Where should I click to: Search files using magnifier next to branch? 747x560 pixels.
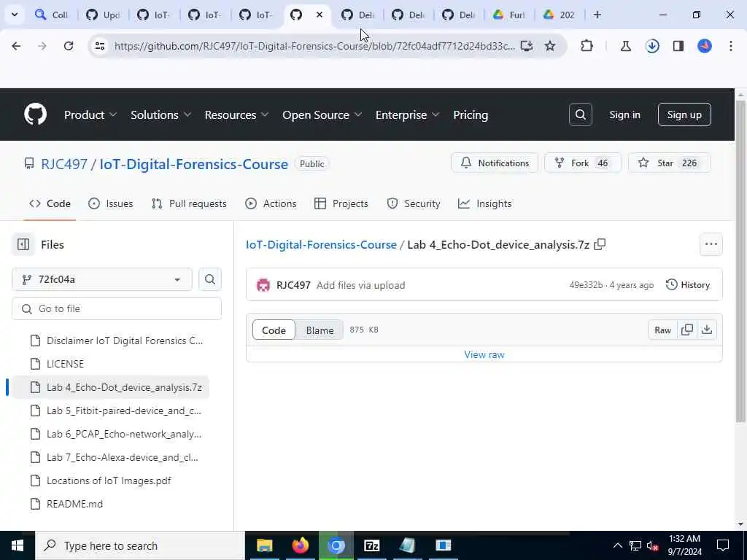pyautogui.click(x=209, y=279)
